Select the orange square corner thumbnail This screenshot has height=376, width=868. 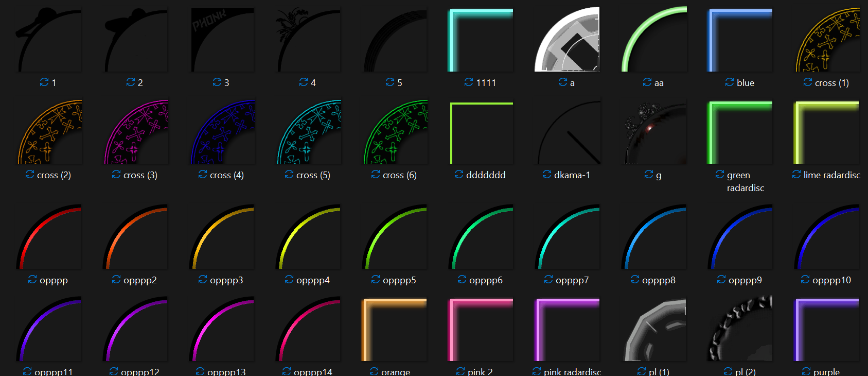pyautogui.click(x=394, y=330)
